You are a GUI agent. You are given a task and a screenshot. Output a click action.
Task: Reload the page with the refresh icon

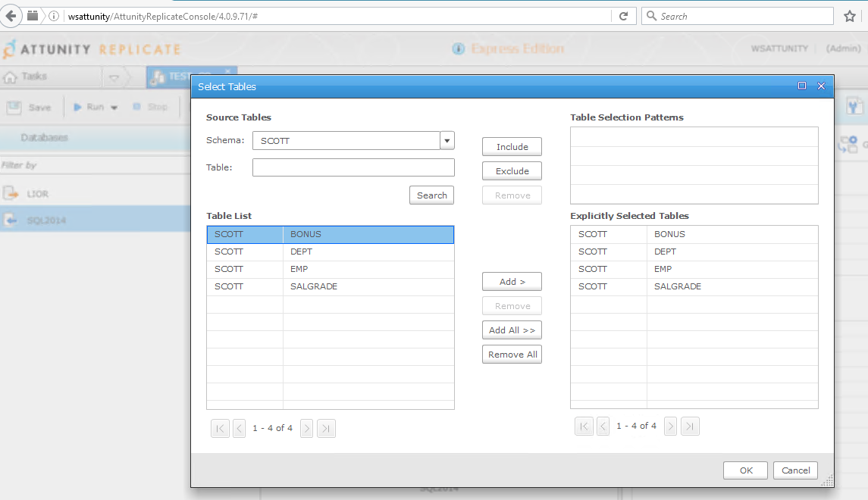[623, 16]
